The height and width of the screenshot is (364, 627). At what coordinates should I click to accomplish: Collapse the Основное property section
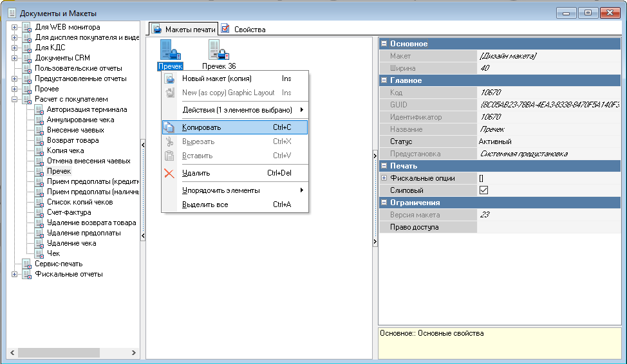click(x=384, y=44)
